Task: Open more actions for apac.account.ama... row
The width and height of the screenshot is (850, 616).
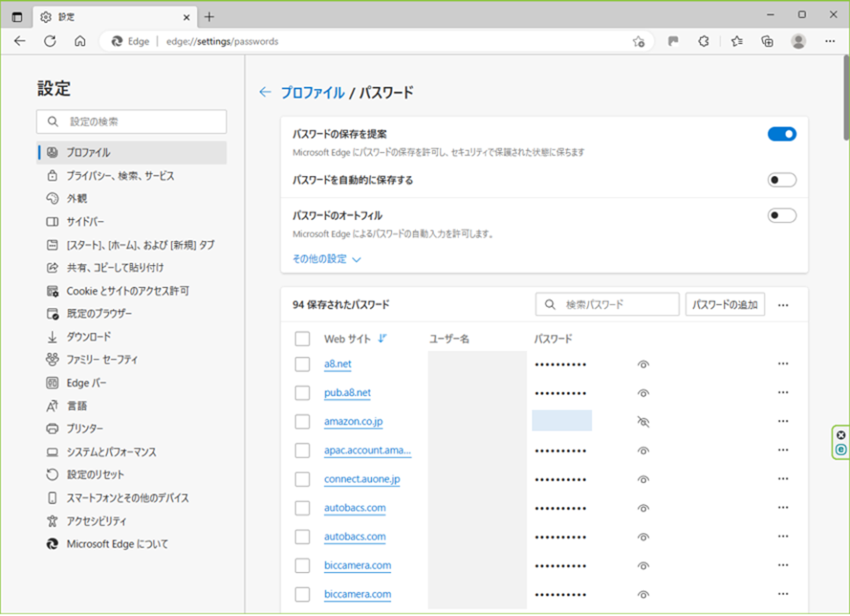Action: [x=783, y=450]
